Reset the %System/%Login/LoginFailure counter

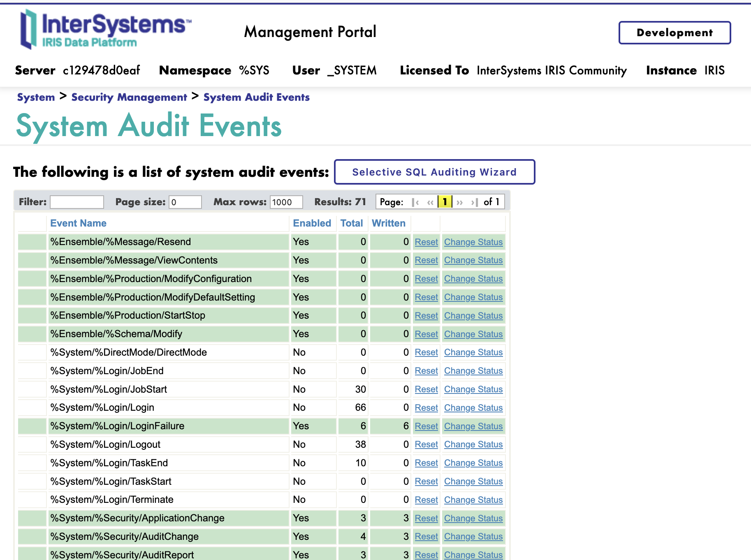coord(426,426)
